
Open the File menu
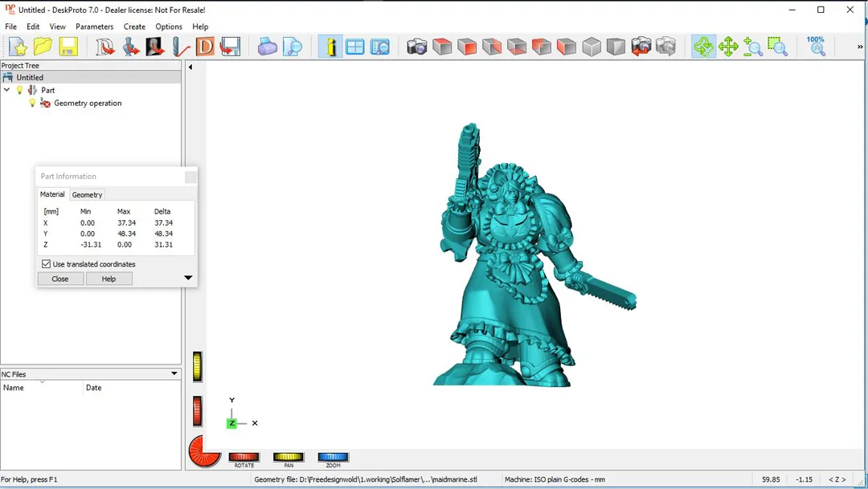coord(10,26)
